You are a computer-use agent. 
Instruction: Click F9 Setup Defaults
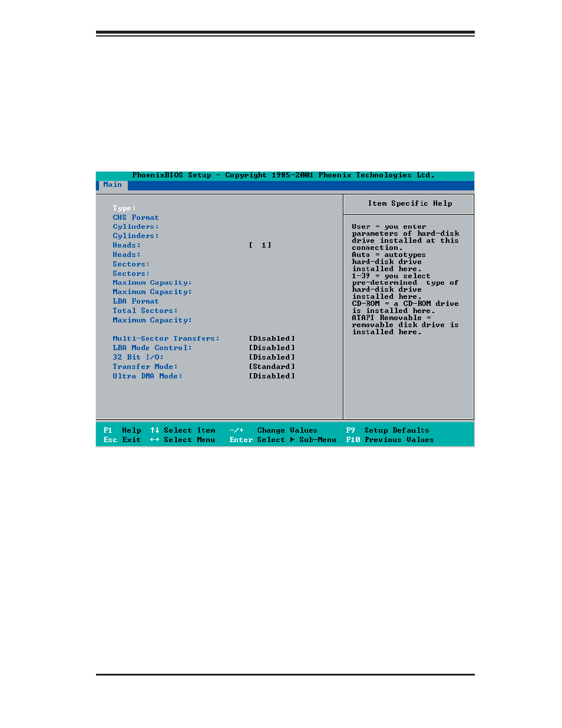click(x=388, y=430)
